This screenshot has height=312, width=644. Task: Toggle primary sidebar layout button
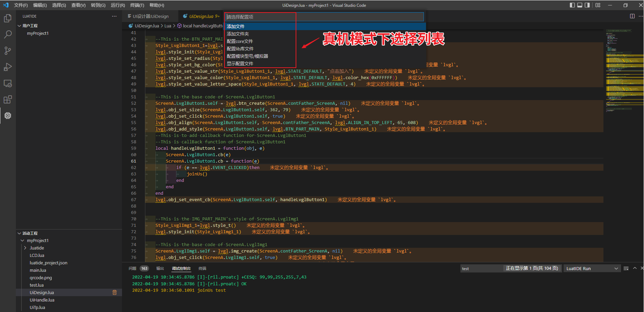(572, 5)
